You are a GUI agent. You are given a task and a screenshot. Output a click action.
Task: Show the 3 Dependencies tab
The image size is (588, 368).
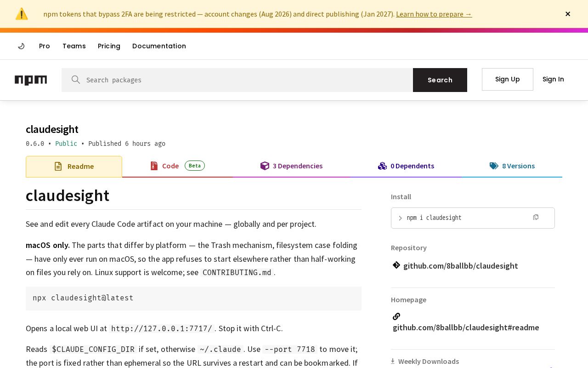[x=291, y=166]
